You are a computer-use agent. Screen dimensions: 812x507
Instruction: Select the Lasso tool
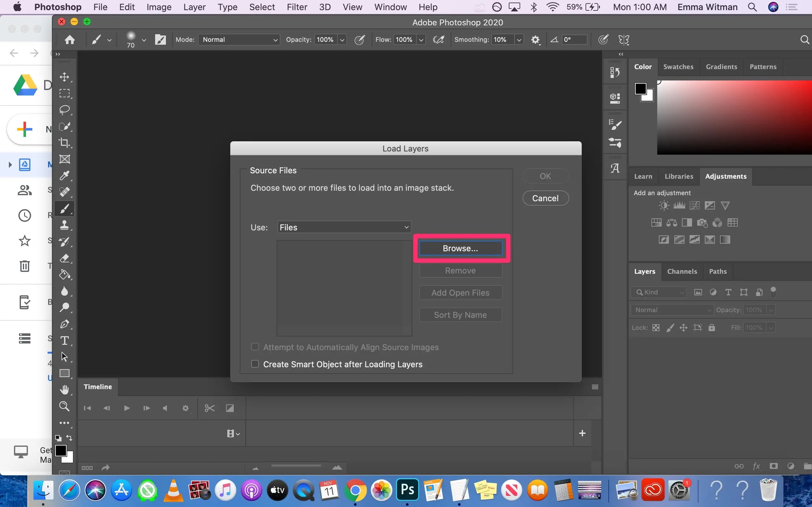tap(64, 110)
